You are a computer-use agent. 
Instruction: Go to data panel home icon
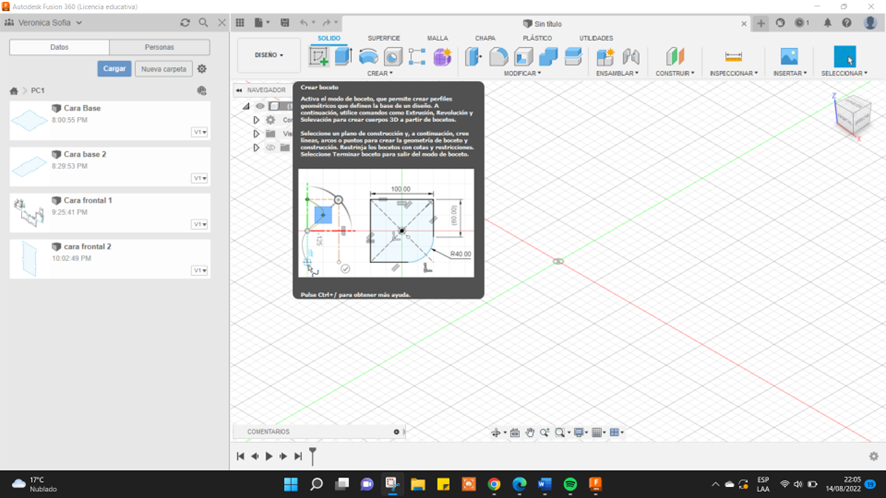pyautogui.click(x=14, y=90)
